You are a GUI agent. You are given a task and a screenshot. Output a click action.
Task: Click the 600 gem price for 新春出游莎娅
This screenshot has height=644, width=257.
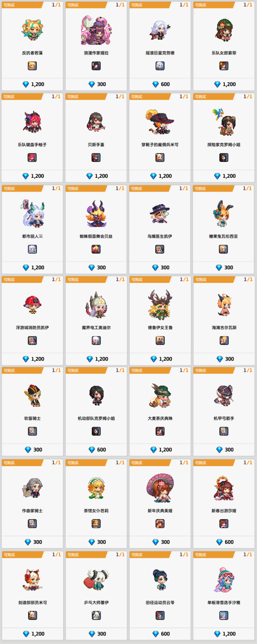tap(224, 542)
